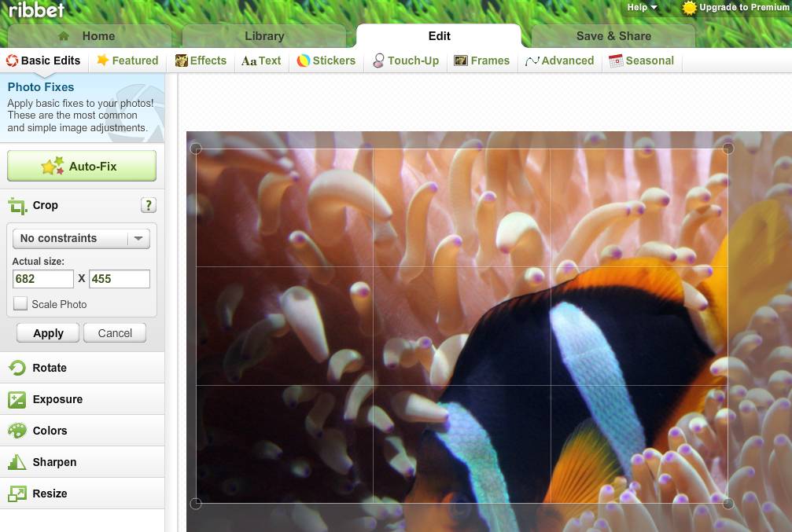This screenshot has height=532, width=792.
Task: Click the Stickers beach ball icon
Action: [x=303, y=61]
